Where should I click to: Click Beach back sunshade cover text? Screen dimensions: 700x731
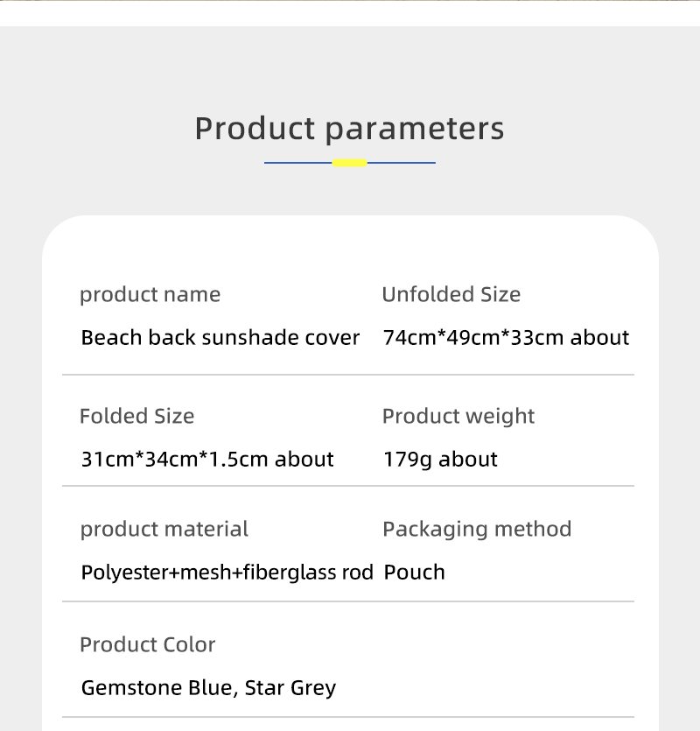(220, 338)
